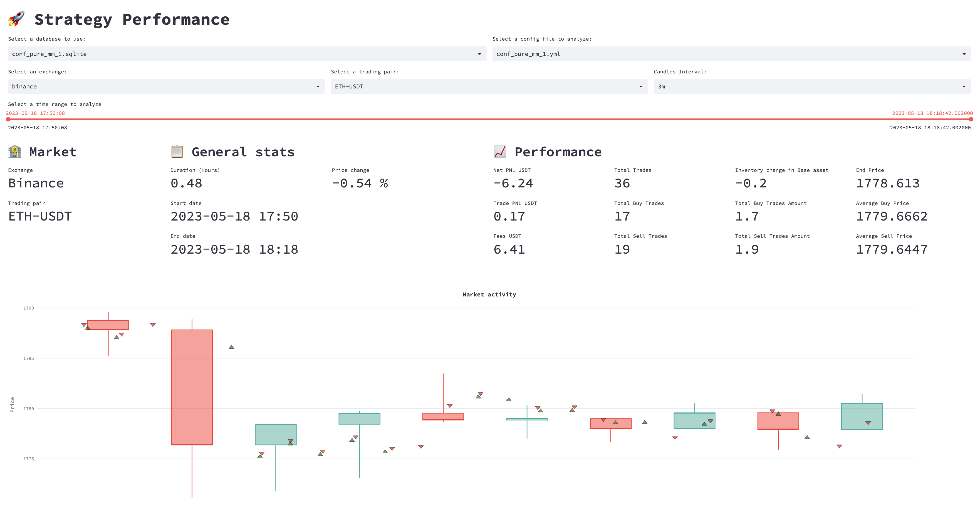Image resolution: width=980 pixels, height=505 pixels.
Task: Click the clipboard icon beside General stats
Action: 177,152
